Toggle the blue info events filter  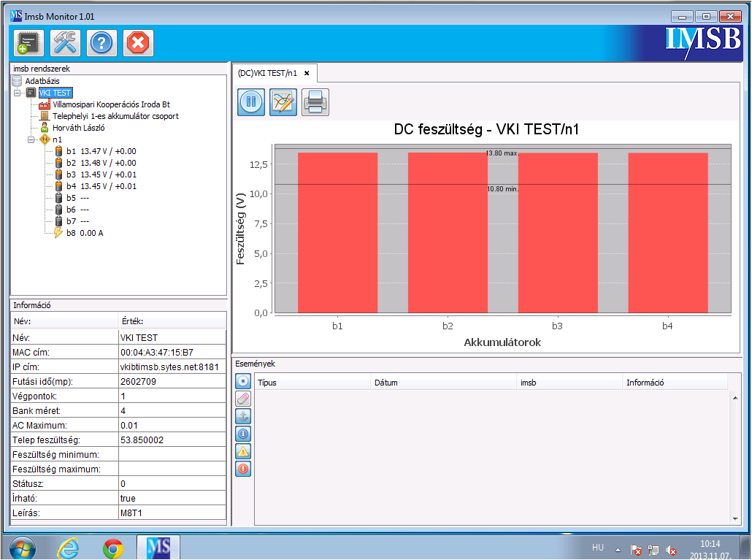pos(243,434)
